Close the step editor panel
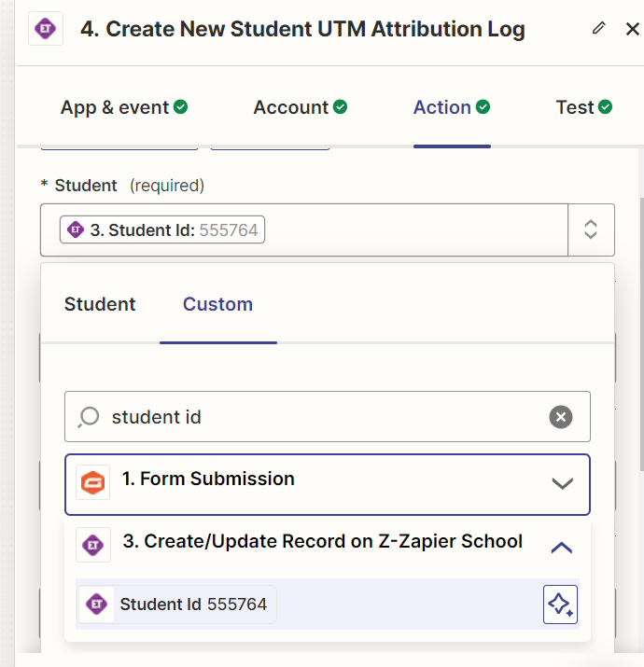This screenshot has width=644, height=667. (x=633, y=29)
